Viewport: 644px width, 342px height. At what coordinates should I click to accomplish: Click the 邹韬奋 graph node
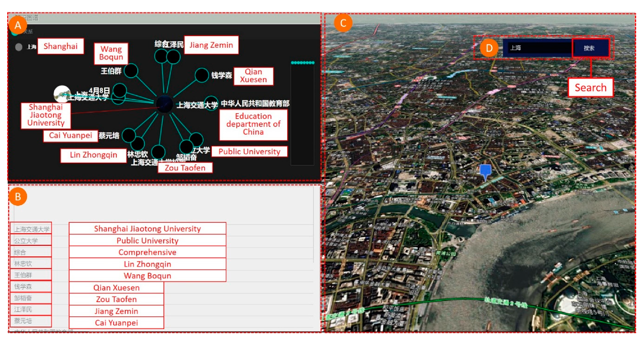point(186,147)
